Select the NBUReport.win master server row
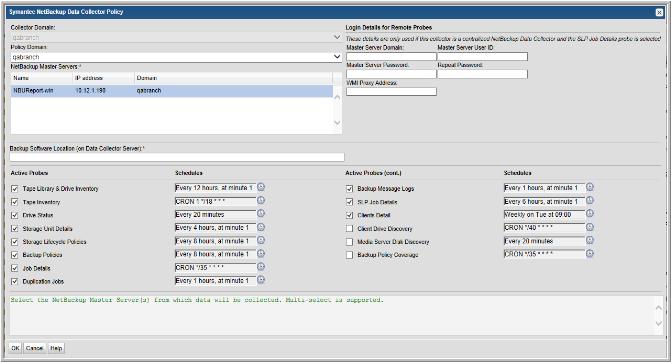Screen dimensions: 671x362 point(172,91)
